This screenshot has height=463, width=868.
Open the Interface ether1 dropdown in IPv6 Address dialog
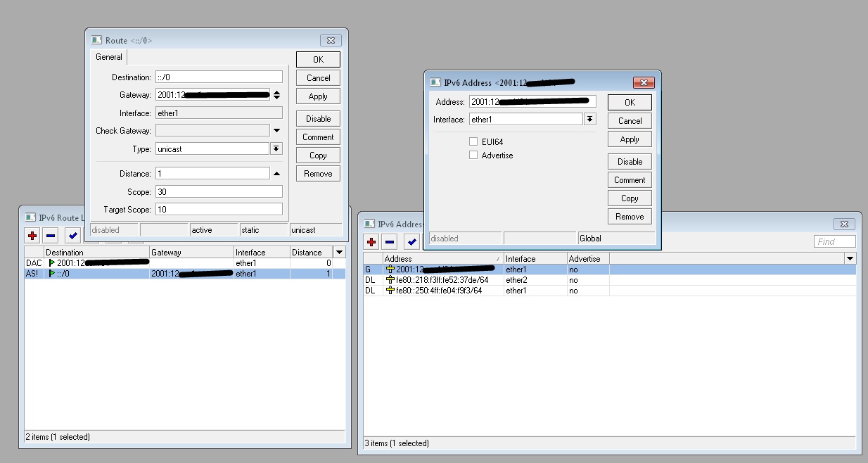pyautogui.click(x=591, y=120)
